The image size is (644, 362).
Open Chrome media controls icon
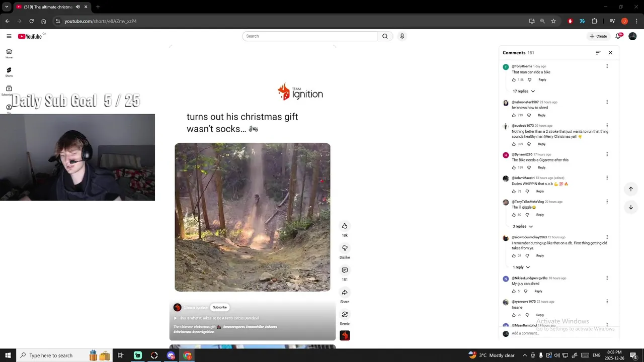pos(612,21)
